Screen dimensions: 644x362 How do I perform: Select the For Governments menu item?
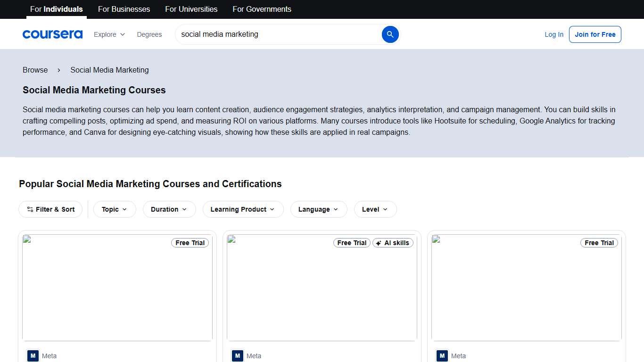point(262,9)
